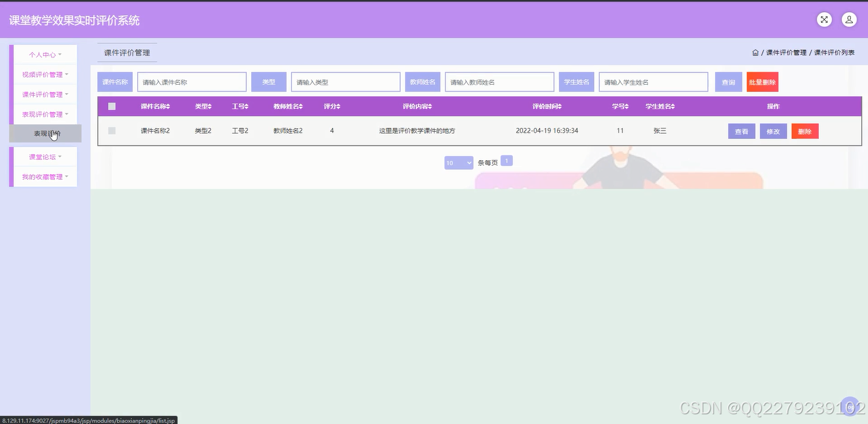Click the home breadcrumb icon
This screenshot has width=868, height=424.
[x=755, y=52]
